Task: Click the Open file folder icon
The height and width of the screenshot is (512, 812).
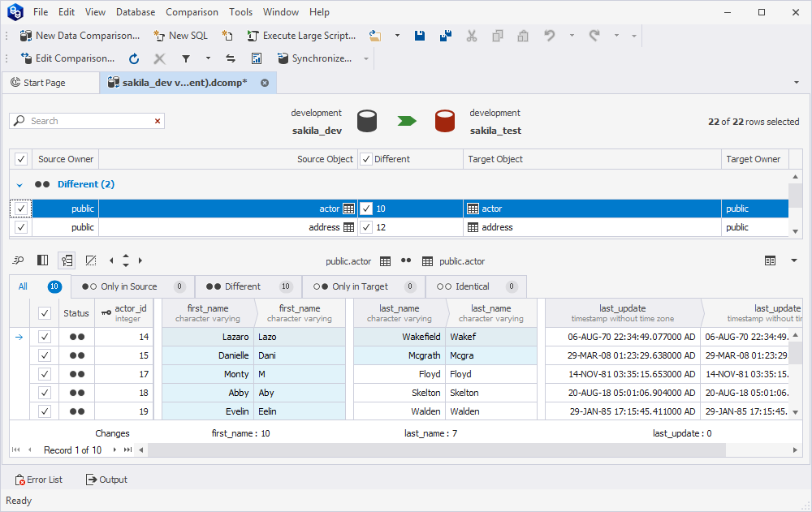Action: point(375,36)
